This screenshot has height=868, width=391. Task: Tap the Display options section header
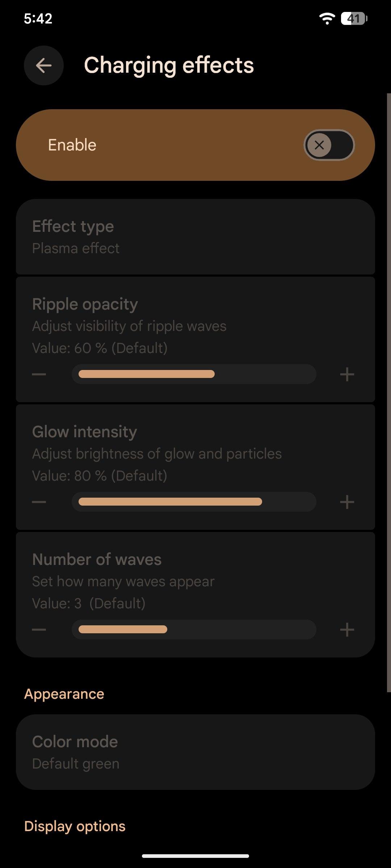(75, 826)
